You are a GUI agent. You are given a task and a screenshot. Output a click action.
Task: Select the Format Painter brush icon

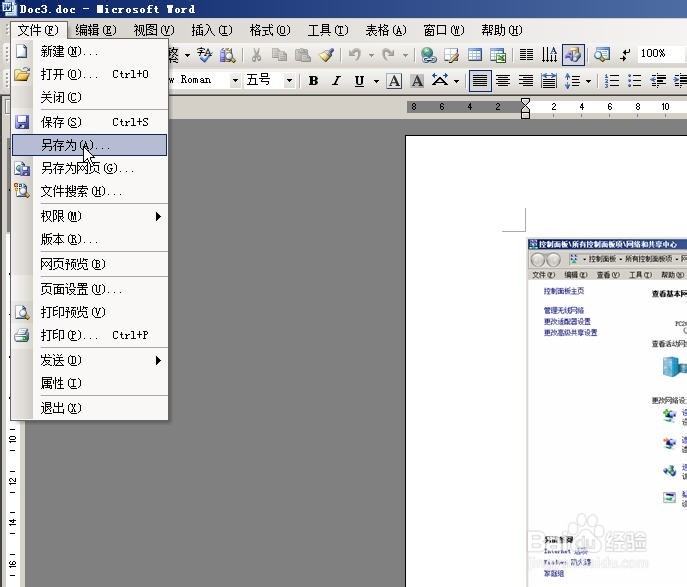coord(326,55)
